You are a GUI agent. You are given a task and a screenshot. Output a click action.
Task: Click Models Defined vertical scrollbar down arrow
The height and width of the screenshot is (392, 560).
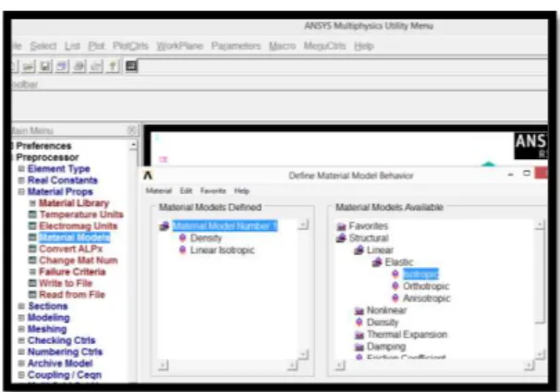pyautogui.click(x=303, y=354)
